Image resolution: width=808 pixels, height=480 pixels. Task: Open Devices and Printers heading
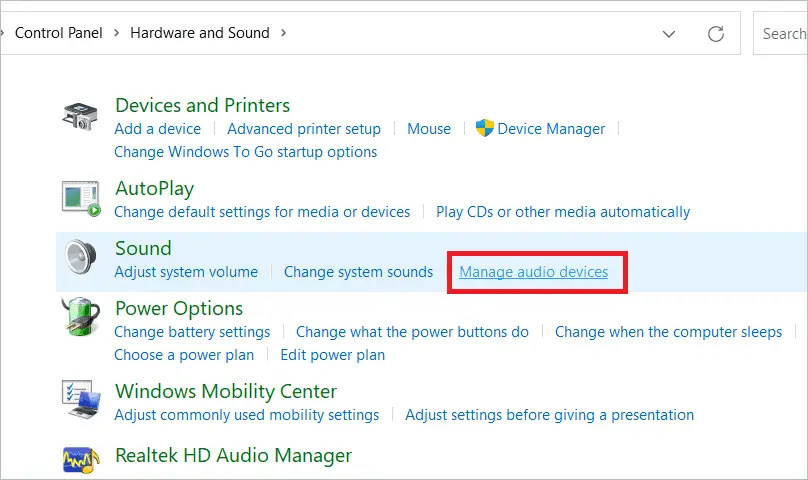tap(203, 105)
